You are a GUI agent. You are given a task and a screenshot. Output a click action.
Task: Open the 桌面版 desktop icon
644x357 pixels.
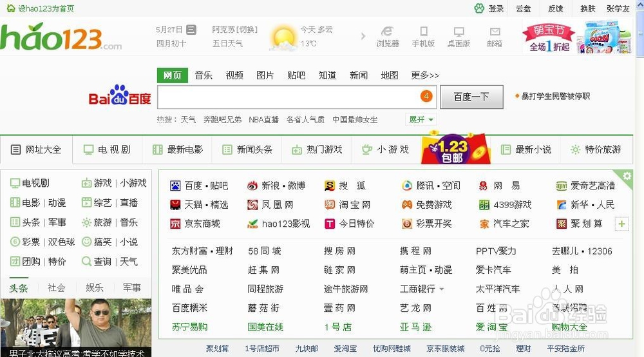[x=459, y=37]
